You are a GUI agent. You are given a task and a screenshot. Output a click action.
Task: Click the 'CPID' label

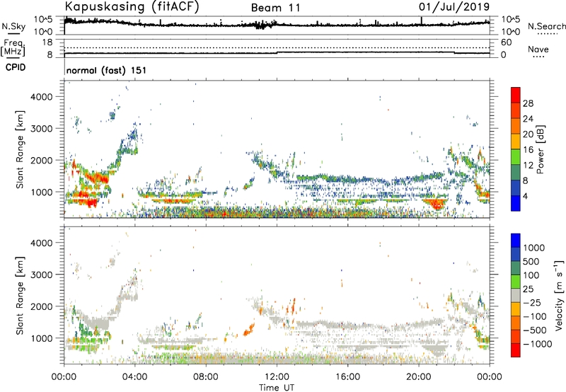click(x=16, y=67)
